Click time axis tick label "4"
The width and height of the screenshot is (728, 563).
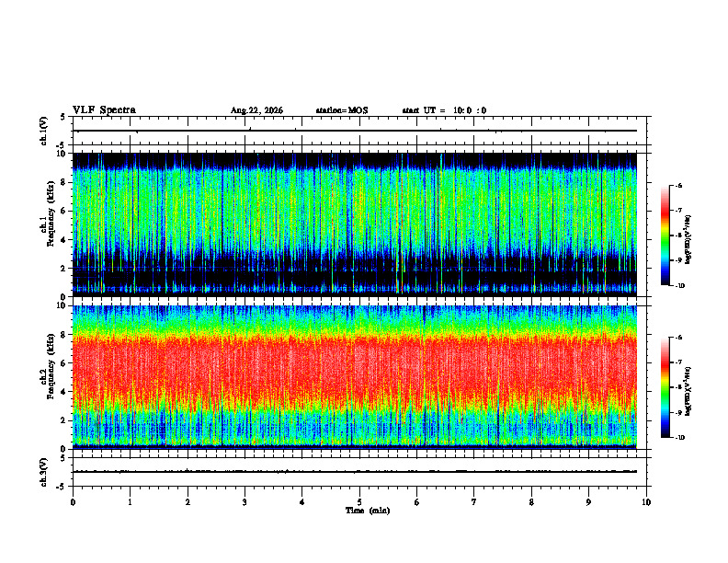302,502
